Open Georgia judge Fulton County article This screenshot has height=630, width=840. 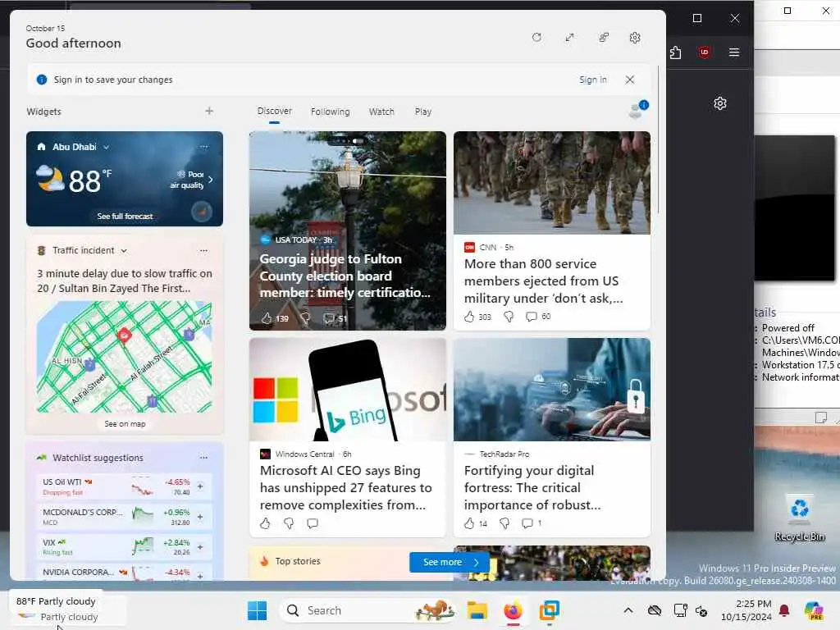click(x=345, y=276)
